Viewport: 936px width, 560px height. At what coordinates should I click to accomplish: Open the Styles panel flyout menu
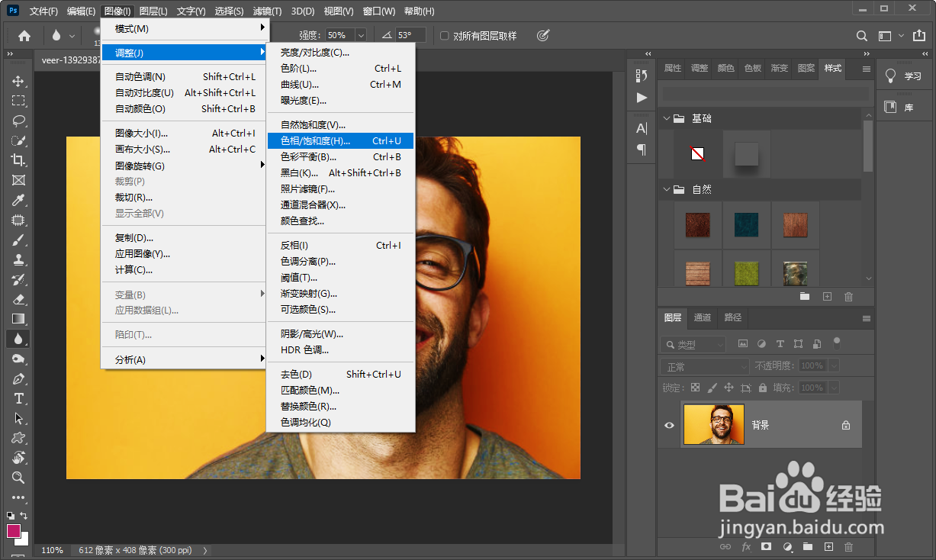867,69
